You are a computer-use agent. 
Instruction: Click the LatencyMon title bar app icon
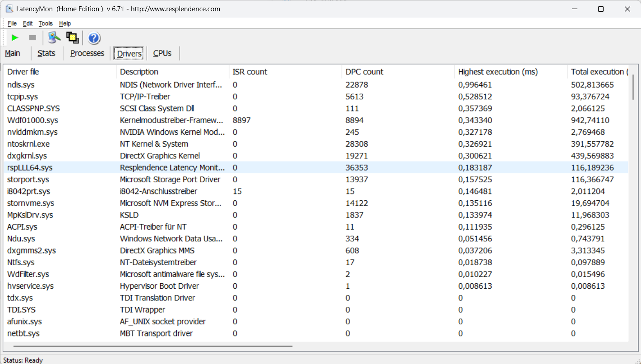tap(9, 9)
